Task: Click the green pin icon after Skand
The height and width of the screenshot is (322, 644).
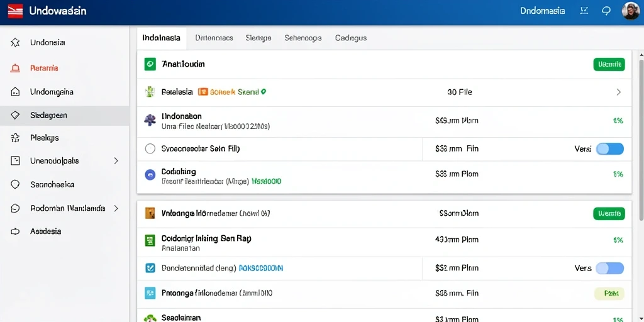Action: tap(264, 92)
